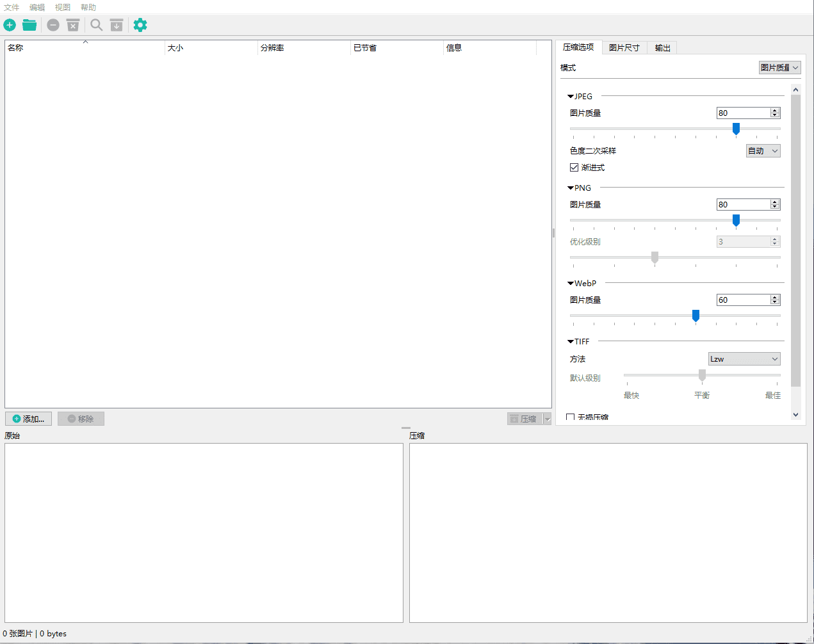This screenshot has width=814, height=644.
Task: Click the WebP 图片质量 slider handle
Action: click(696, 316)
